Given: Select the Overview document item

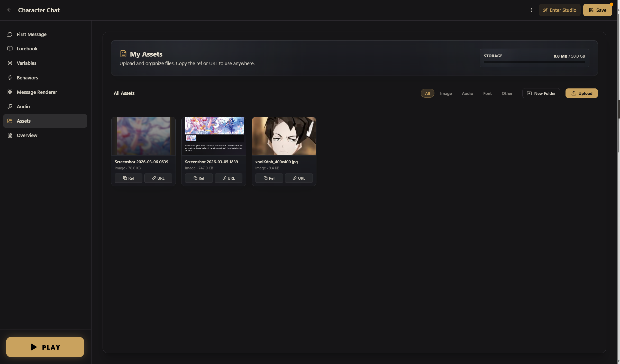Looking at the screenshot, I should click(10, 135).
